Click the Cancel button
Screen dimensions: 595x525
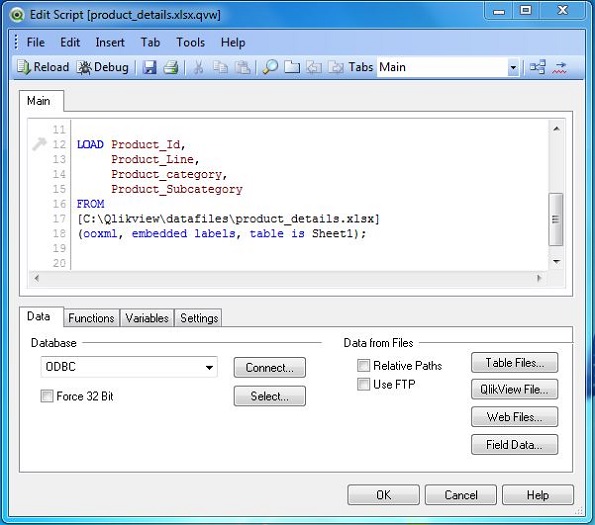461,495
